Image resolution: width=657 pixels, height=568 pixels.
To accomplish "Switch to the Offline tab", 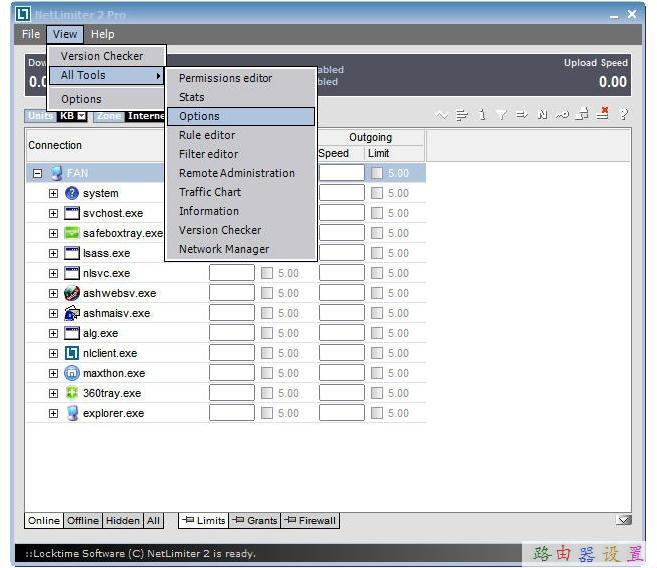I will coord(83,520).
